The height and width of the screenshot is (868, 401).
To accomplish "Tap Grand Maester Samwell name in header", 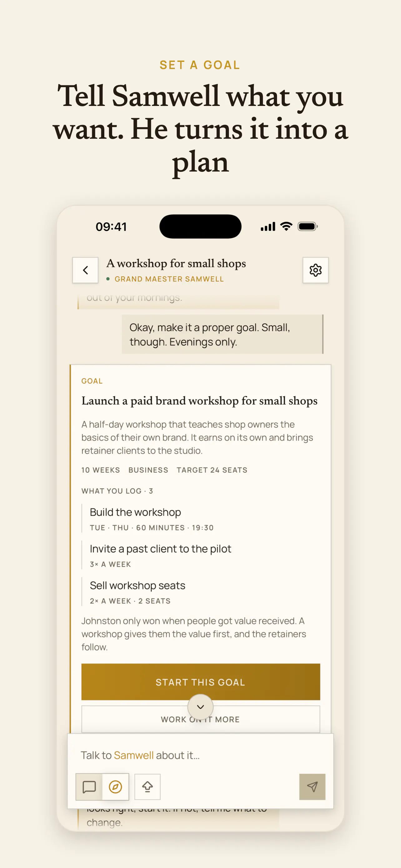I will 169,279.
